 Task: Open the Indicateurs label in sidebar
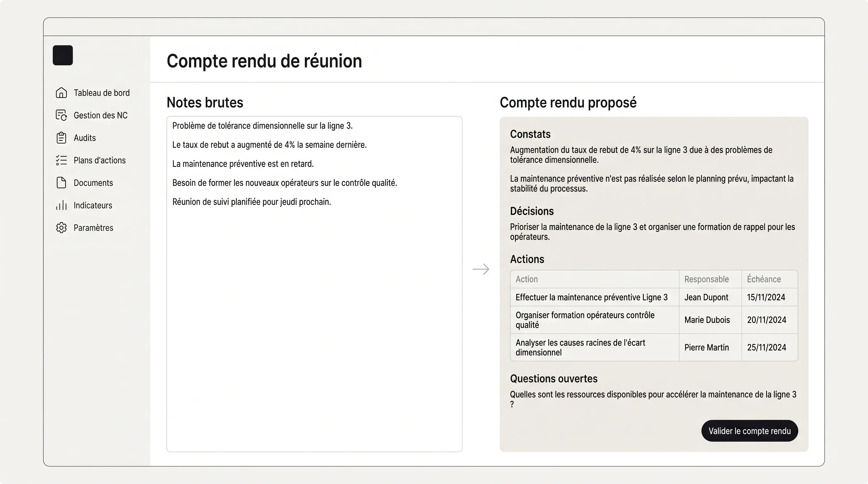(93, 205)
